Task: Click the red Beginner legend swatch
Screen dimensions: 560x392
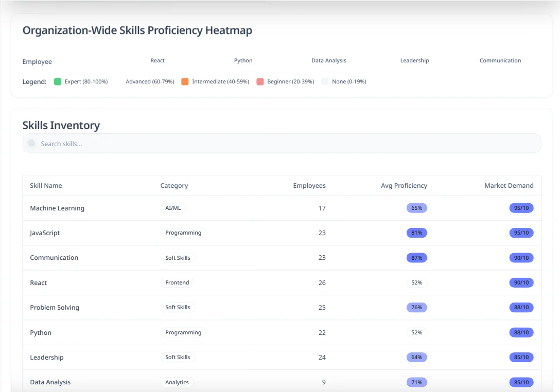Action: point(260,81)
